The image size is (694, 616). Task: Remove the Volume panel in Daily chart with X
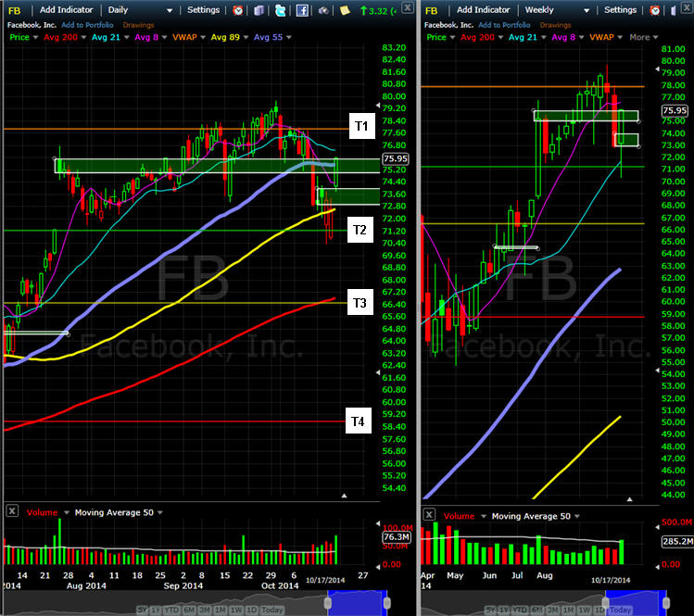pyautogui.click(x=12, y=511)
